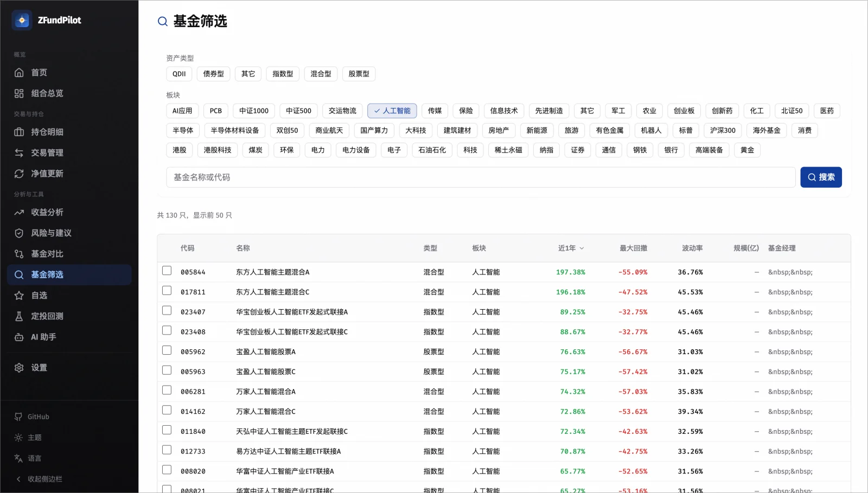Tick checkbox for fund 017811

coord(167,291)
